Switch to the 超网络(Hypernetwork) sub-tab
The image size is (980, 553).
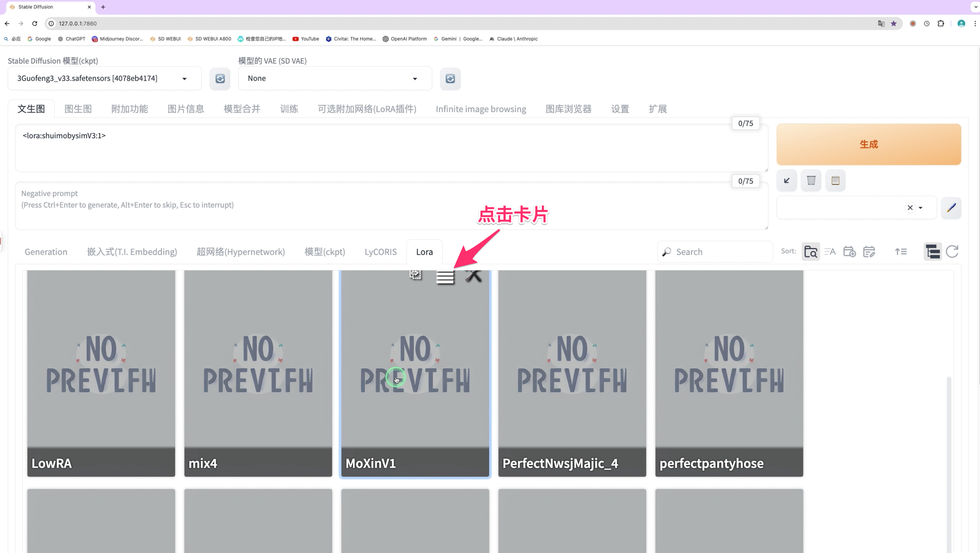coord(241,251)
